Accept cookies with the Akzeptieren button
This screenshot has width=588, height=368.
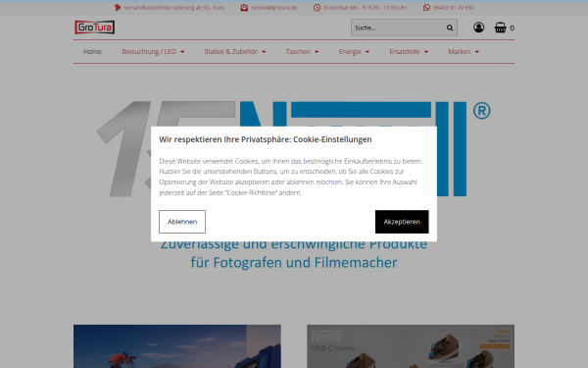point(402,222)
